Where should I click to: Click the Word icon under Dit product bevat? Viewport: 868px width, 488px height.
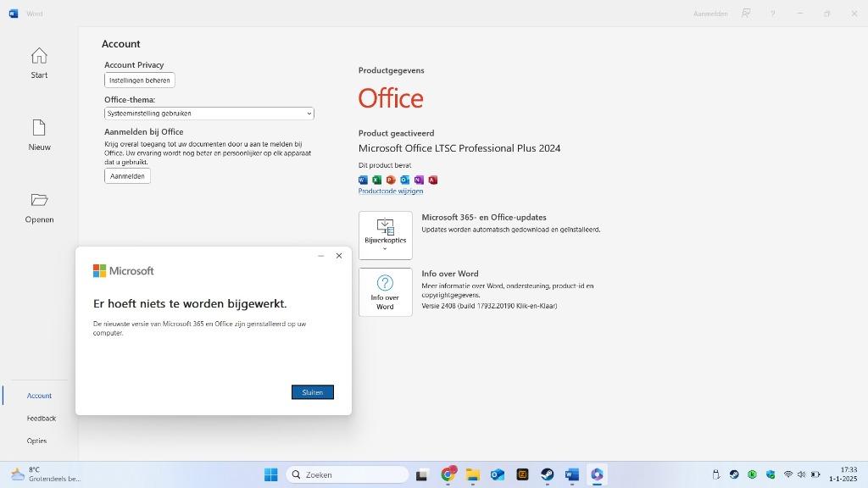[363, 180]
